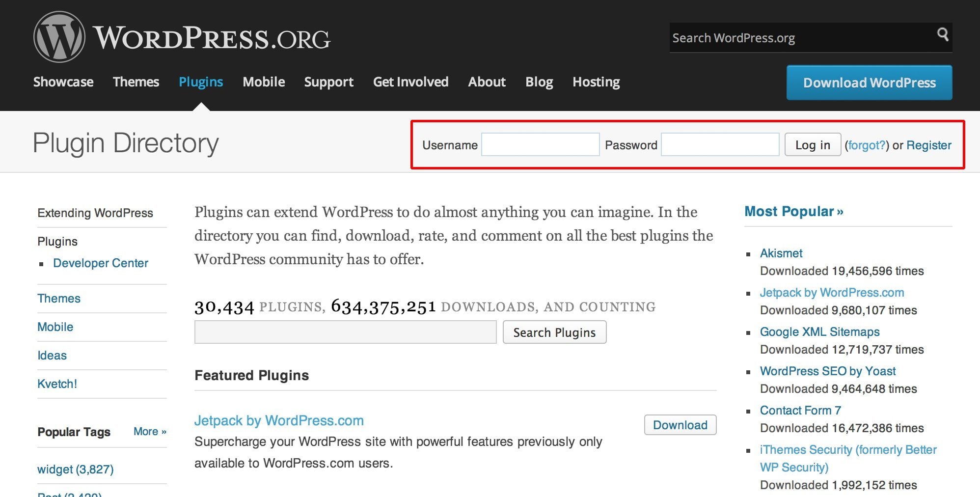Open Developer Center sidebar link
Screen dimensions: 980x497
coord(101,263)
